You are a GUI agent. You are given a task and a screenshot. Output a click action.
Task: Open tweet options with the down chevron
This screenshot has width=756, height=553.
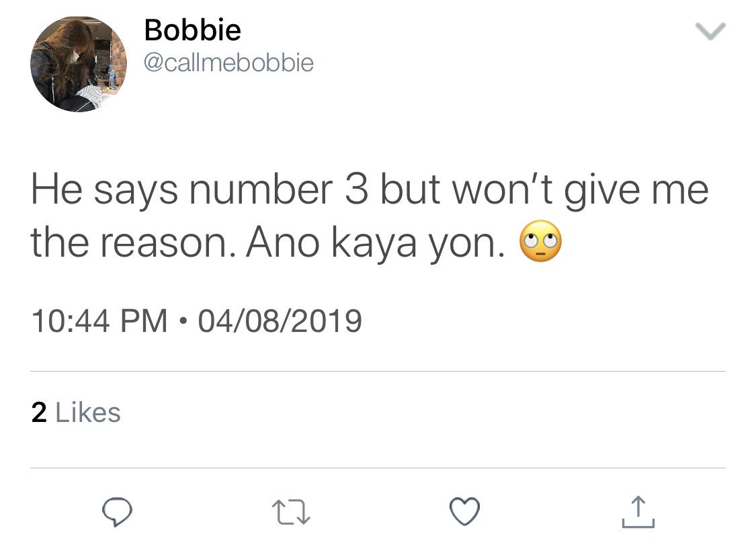711,32
